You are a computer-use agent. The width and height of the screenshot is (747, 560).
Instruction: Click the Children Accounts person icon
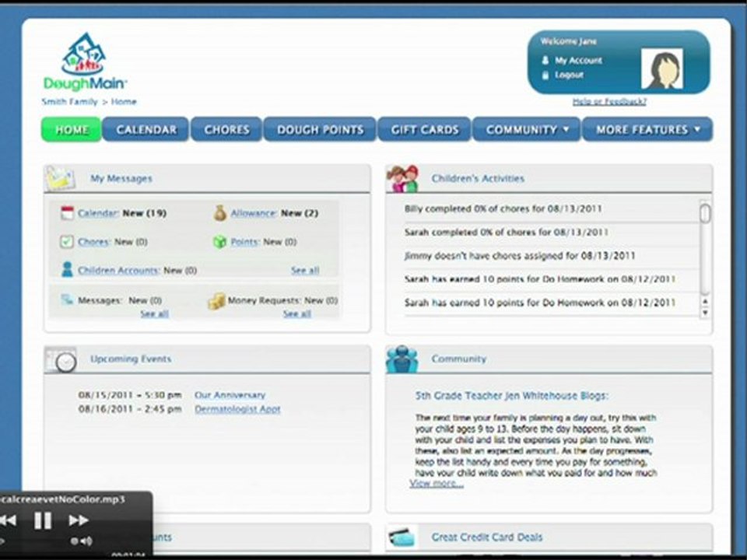pos(67,269)
